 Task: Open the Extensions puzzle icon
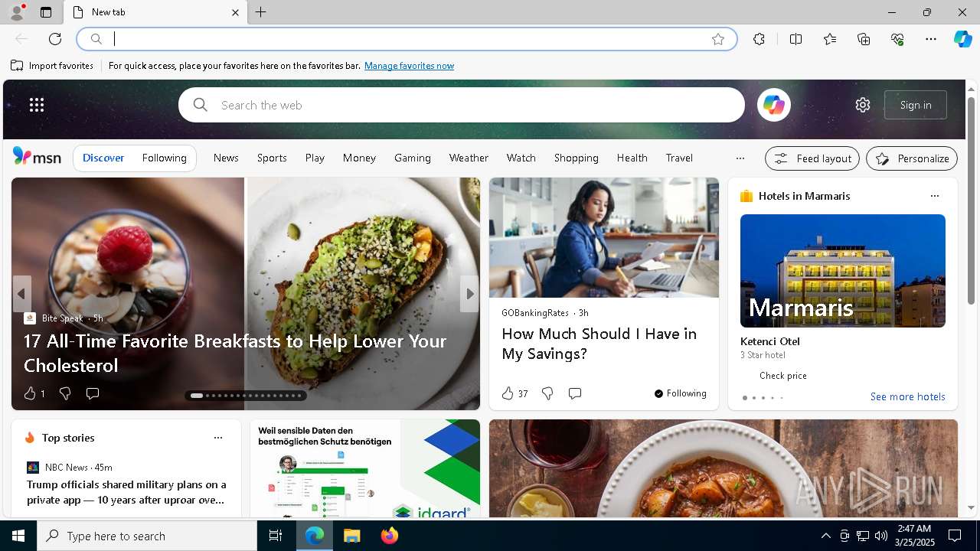(759, 39)
